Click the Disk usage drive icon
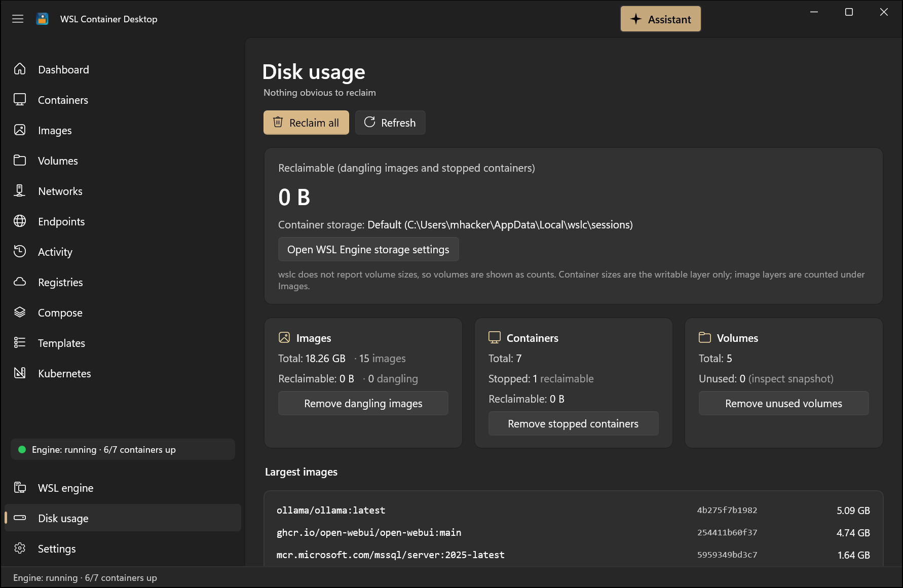Image resolution: width=903 pixels, height=588 pixels. pos(20,518)
